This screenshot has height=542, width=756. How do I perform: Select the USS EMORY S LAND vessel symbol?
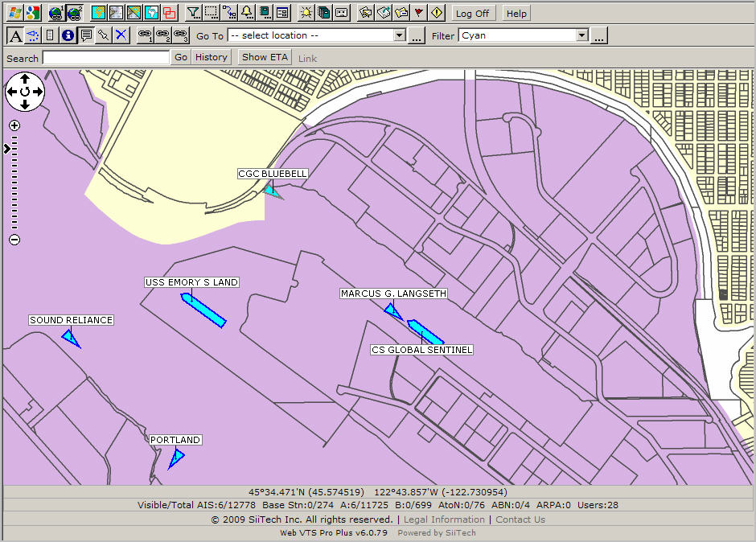203,310
